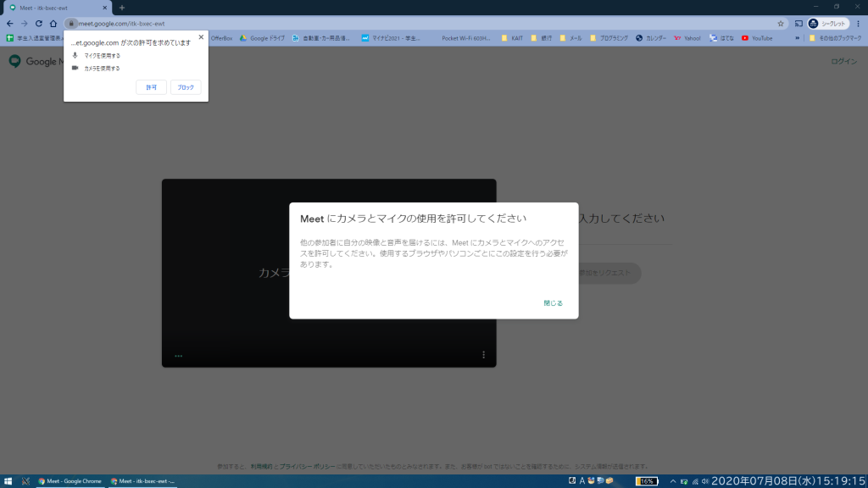The width and height of the screenshot is (868, 488).
Task: Open the メール bookmark folder
Action: [x=570, y=38]
